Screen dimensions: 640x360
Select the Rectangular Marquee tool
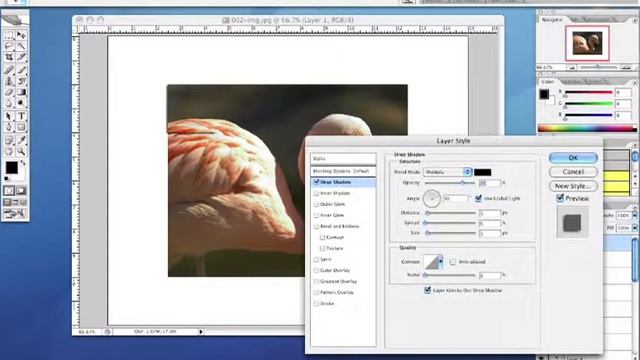pos(9,35)
